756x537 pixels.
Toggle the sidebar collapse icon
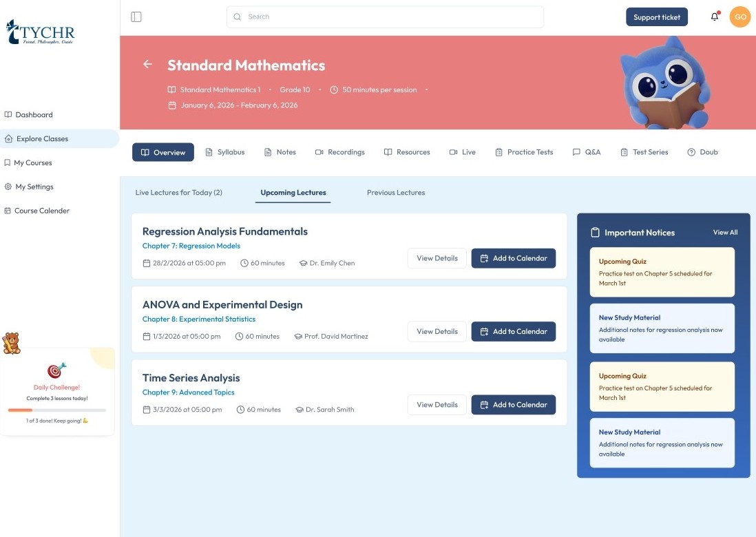coord(136,17)
